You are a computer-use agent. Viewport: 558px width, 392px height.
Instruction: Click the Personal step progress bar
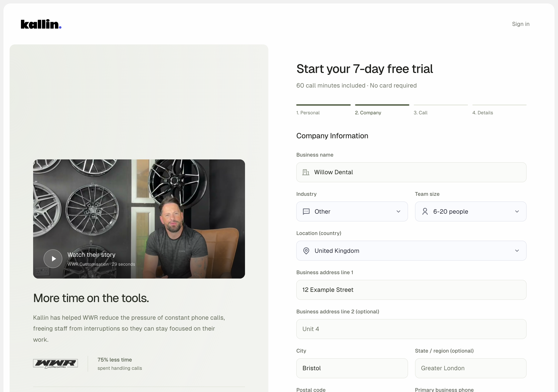323,105
